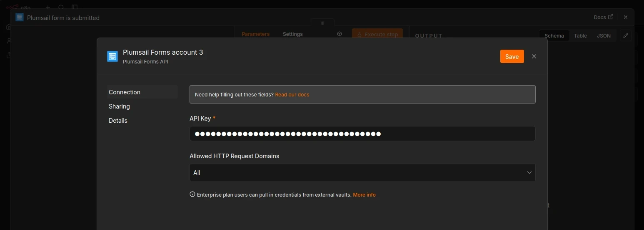This screenshot has width=644, height=230.
Task: Click the Plumsail Forms credential icon
Action: point(112,56)
